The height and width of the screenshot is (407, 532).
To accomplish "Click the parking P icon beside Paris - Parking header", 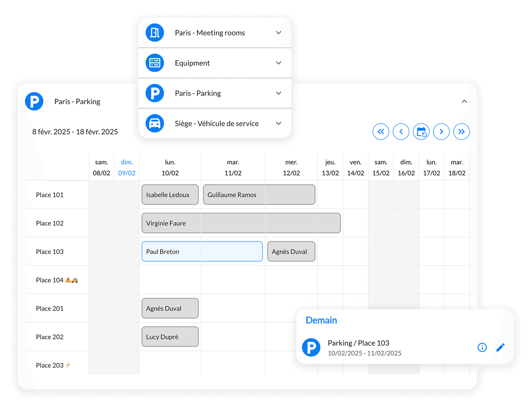I will coord(34,101).
